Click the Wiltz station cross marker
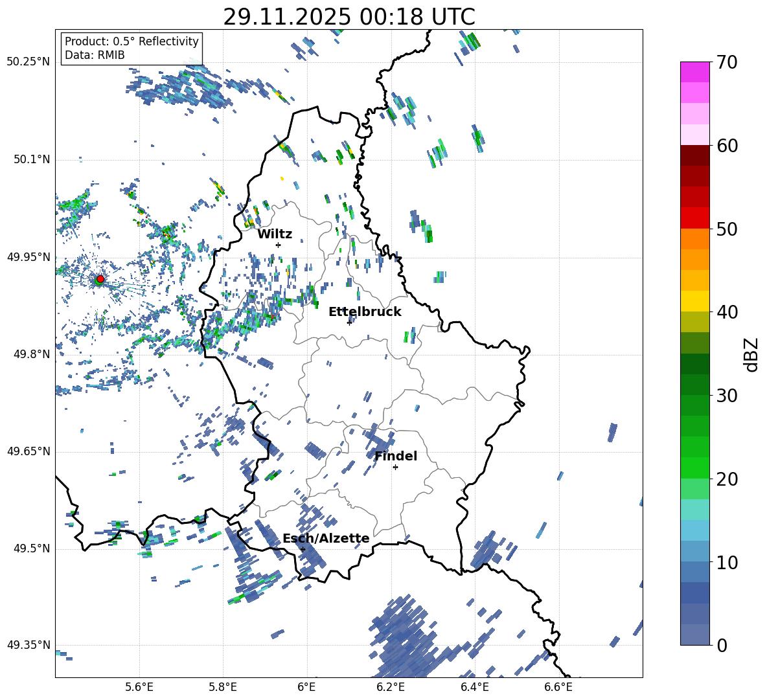 [279, 245]
